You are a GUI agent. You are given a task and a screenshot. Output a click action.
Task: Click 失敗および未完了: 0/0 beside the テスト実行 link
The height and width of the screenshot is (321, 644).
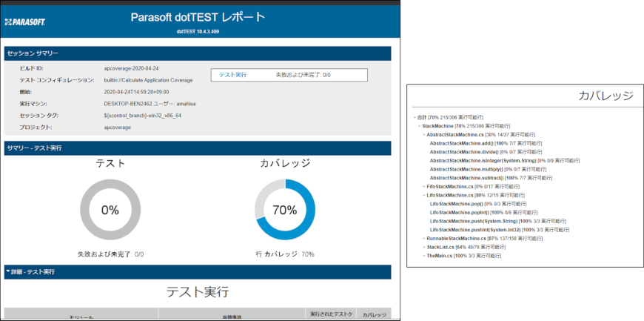303,75
